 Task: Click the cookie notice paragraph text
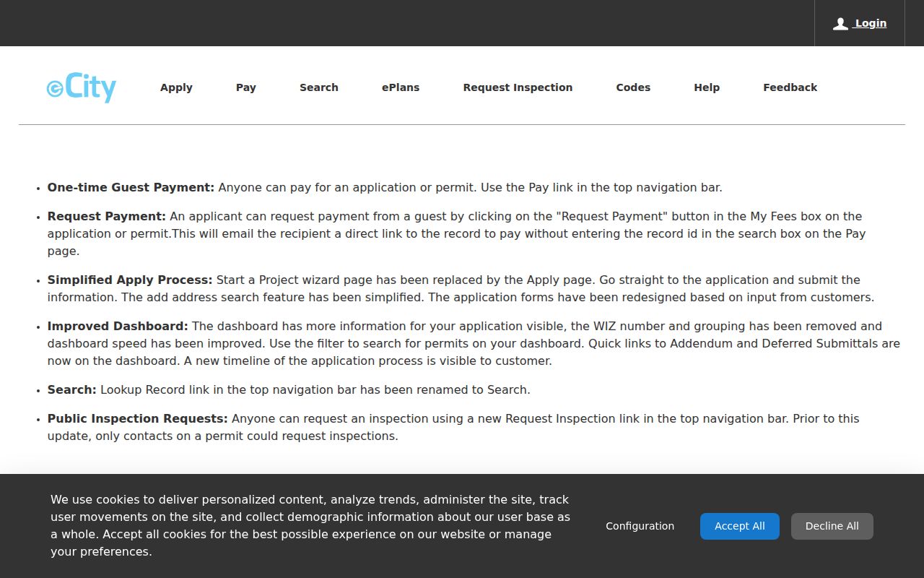tap(310, 526)
